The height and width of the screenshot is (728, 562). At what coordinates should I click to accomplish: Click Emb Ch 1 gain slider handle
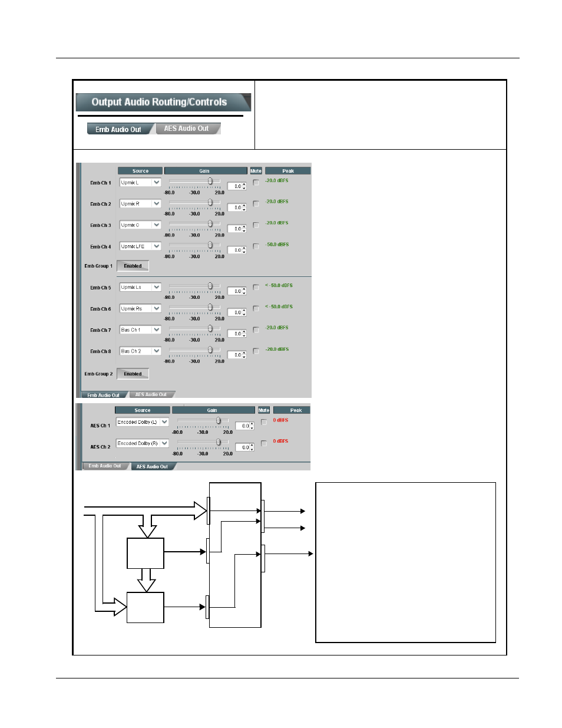click(x=210, y=182)
